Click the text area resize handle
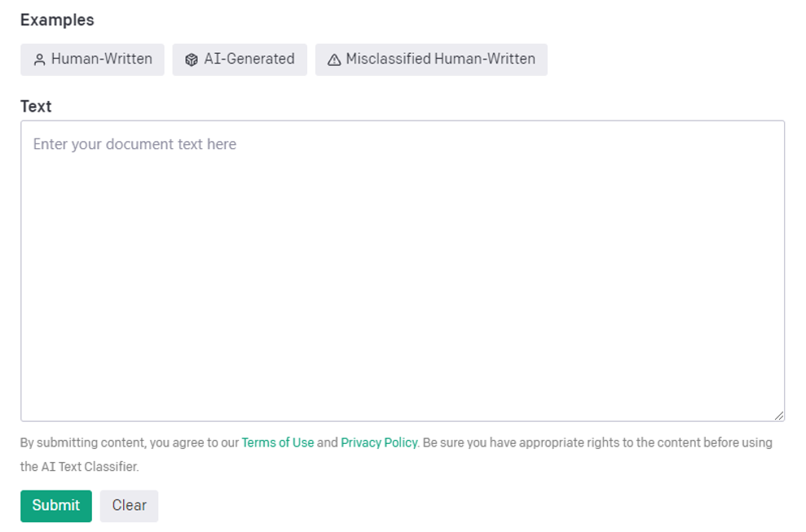This screenshot has width=806, height=532. point(779,415)
